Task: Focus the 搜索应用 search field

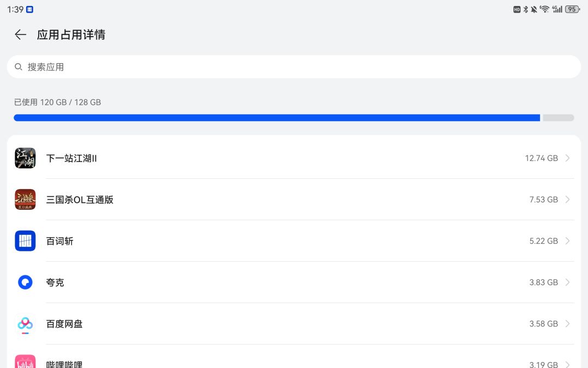Action: point(294,67)
